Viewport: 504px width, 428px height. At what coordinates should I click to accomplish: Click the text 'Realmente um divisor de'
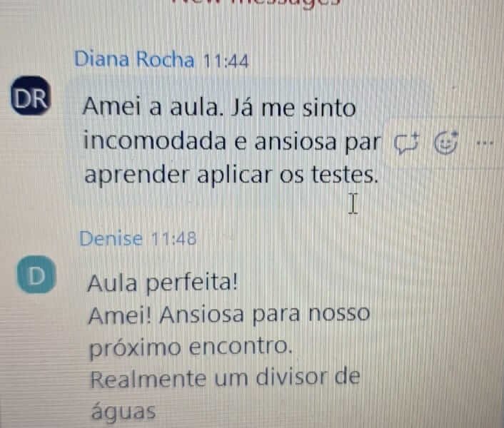pyautogui.click(x=225, y=379)
